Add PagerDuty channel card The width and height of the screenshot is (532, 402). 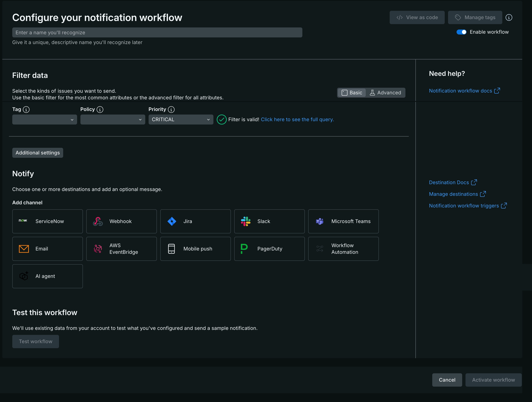tap(269, 249)
